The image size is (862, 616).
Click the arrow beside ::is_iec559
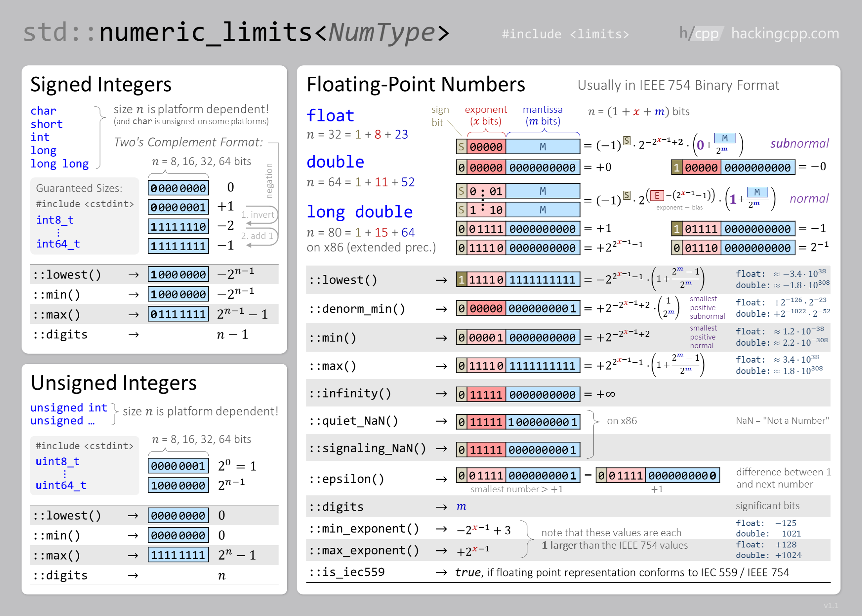coord(441,573)
